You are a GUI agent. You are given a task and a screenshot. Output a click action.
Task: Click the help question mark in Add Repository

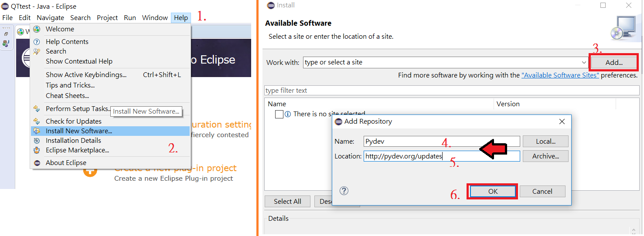(344, 191)
